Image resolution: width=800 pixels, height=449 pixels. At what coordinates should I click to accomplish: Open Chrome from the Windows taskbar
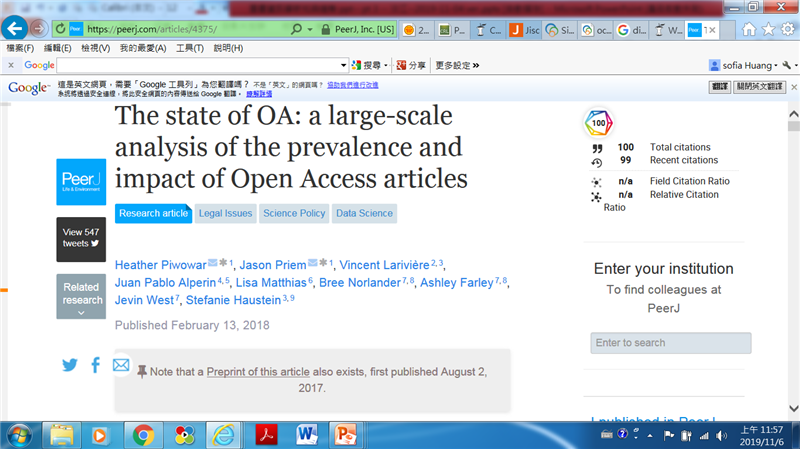(143, 435)
